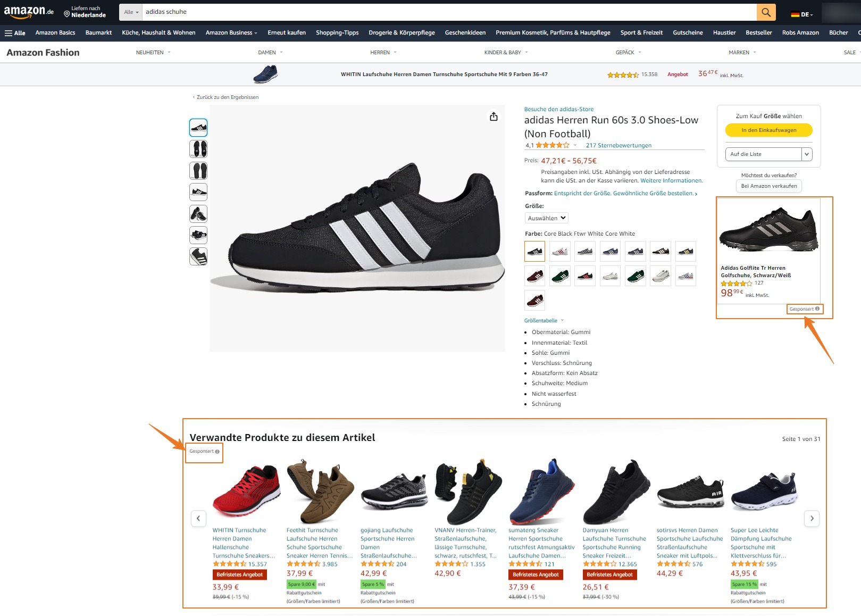
Task: Click Weitere Informationen link
Action: pos(671,181)
